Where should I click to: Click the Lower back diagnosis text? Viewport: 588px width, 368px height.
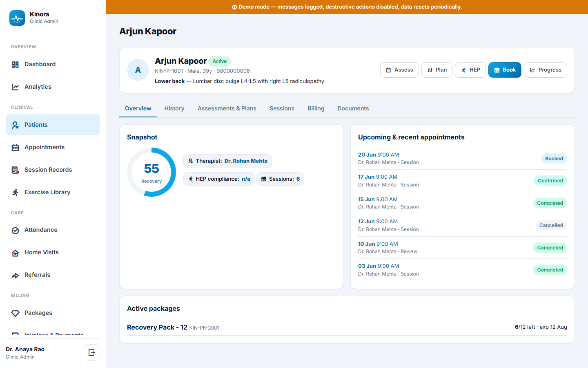point(239,81)
